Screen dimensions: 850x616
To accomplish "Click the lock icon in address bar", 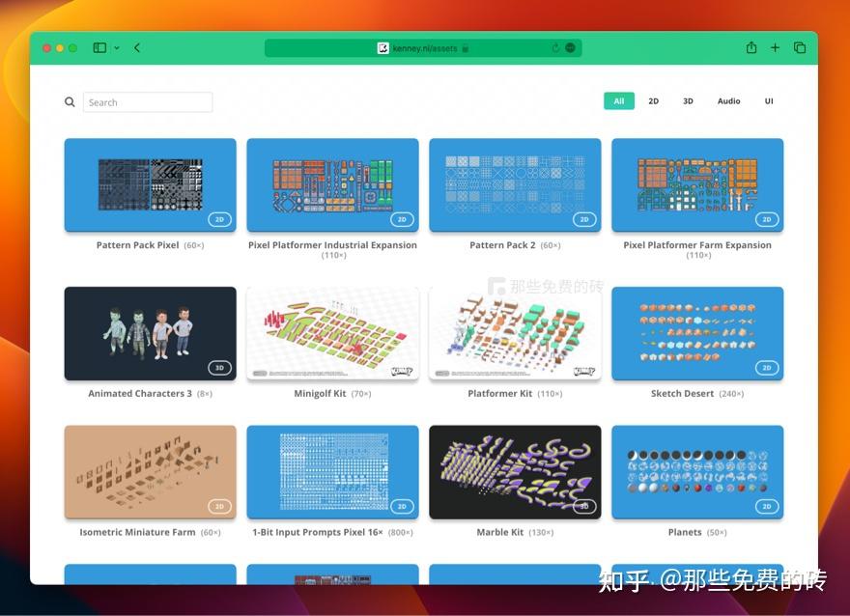I will coord(466,48).
